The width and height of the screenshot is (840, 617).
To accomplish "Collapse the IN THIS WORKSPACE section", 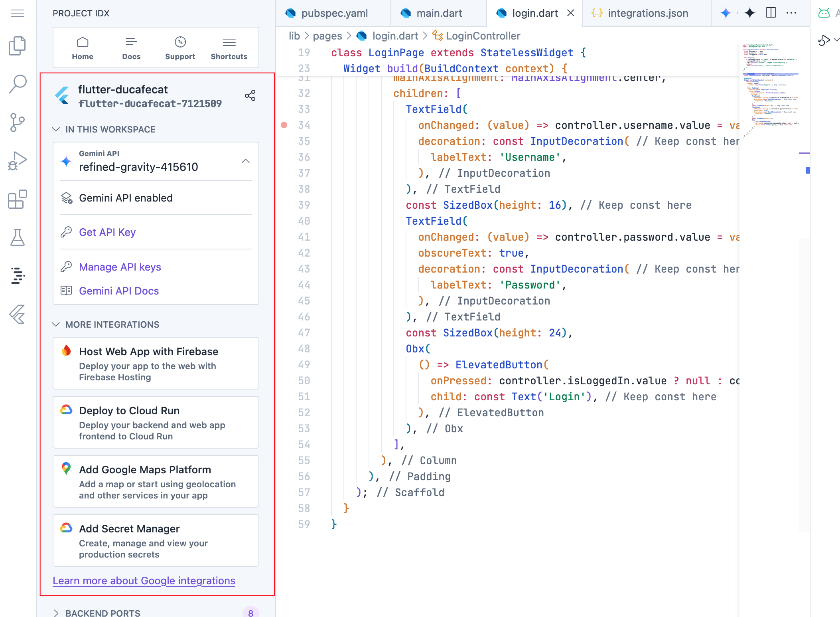I will (56, 129).
